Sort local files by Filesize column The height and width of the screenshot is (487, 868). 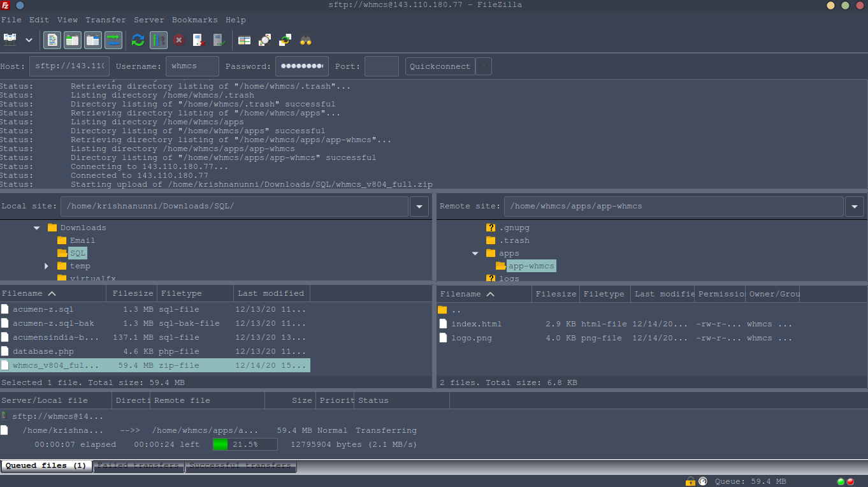pyautogui.click(x=132, y=294)
